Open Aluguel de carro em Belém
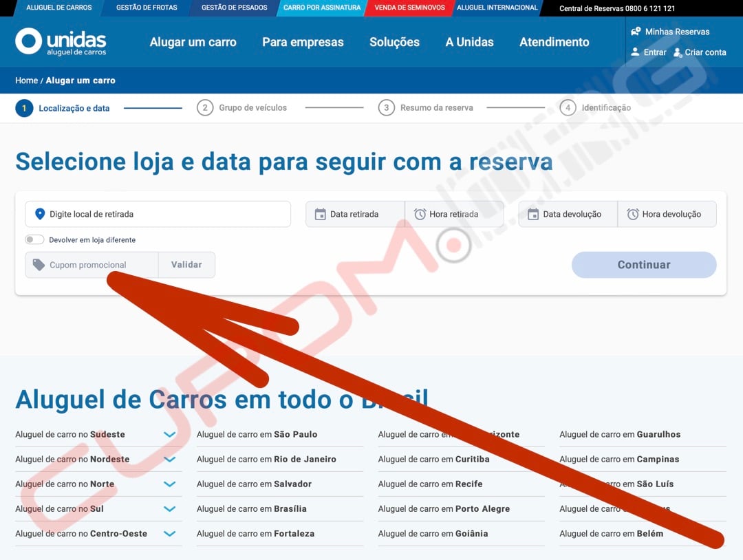 pos(612,533)
